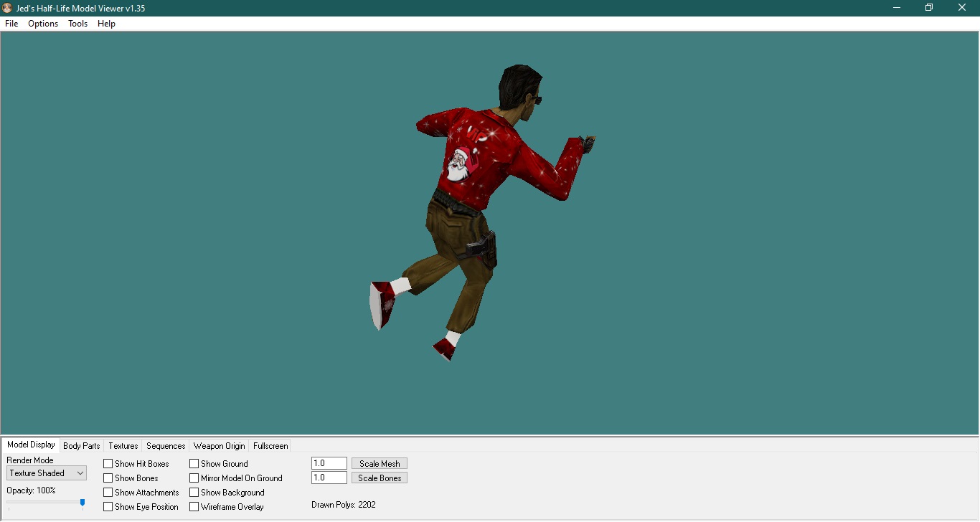Switch to the Body Parts tab
Image resolution: width=980 pixels, height=522 pixels.
(82, 446)
